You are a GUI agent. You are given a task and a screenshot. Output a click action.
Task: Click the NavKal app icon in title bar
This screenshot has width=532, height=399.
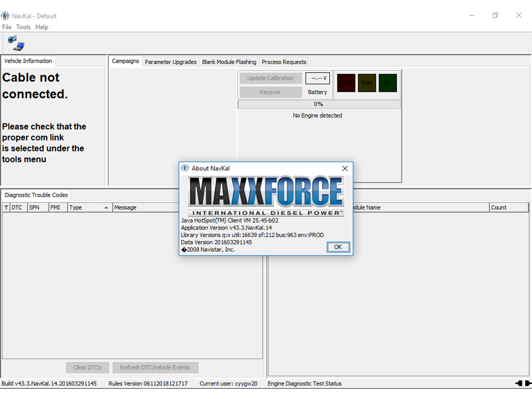click(x=5, y=16)
